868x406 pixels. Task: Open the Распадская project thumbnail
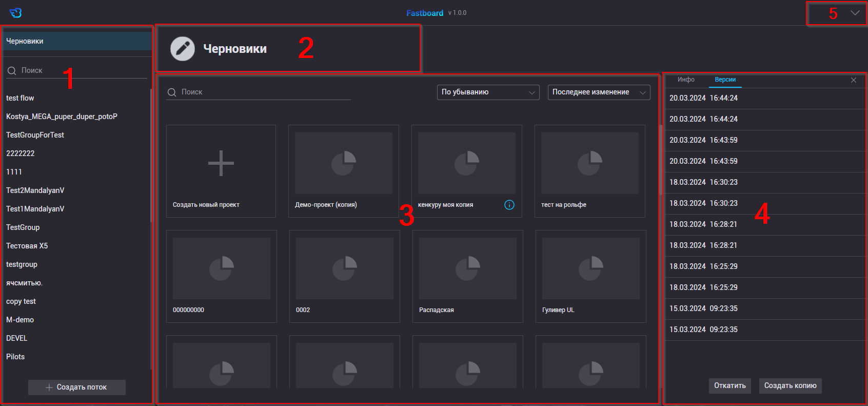[x=468, y=268]
